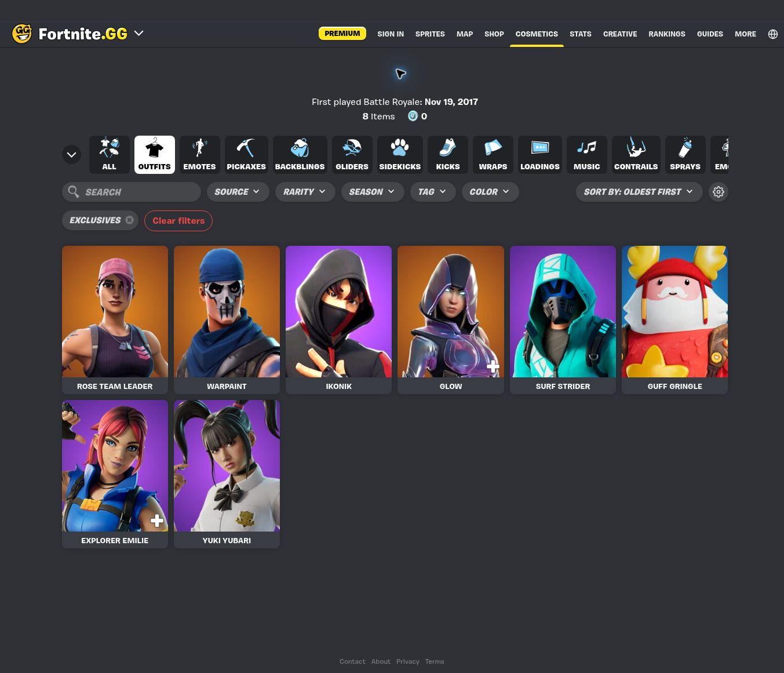The width and height of the screenshot is (784, 673).
Task: Click the Sign In link
Action: pos(391,34)
